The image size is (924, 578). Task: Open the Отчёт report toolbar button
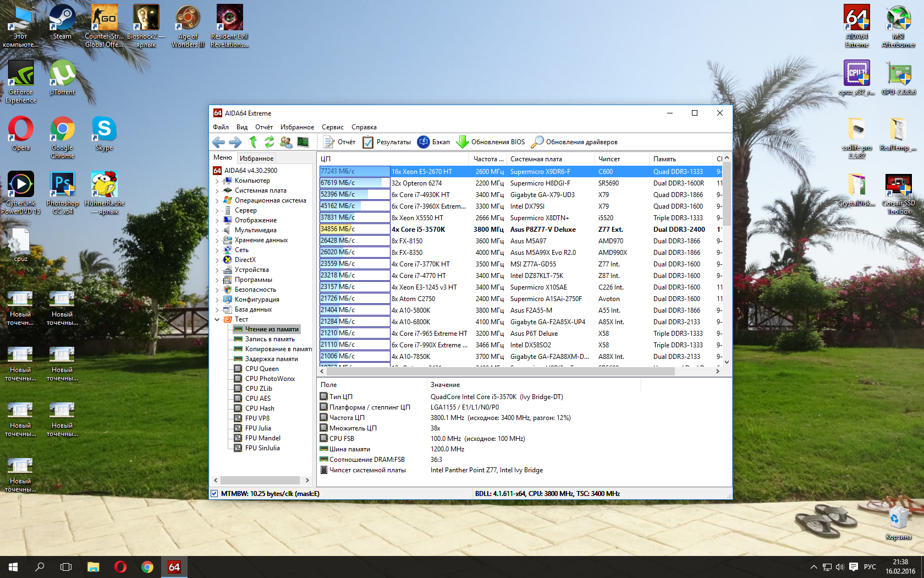click(x=339, y=142)
